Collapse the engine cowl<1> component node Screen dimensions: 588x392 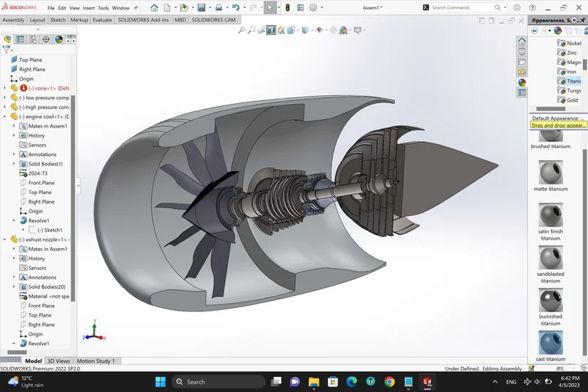[5, 117]
